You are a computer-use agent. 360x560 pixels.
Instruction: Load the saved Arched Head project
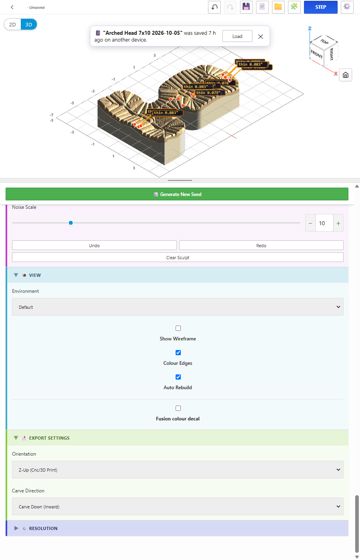click(x=237, y=36)
